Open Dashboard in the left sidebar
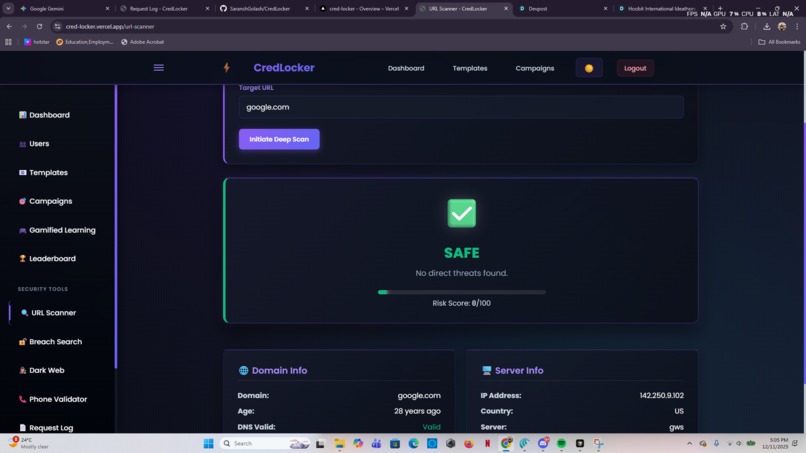 click(x=44, y=115)
